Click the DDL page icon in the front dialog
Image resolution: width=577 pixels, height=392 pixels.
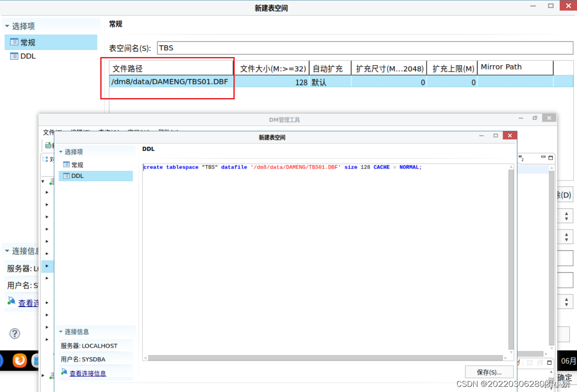[67, 176]
